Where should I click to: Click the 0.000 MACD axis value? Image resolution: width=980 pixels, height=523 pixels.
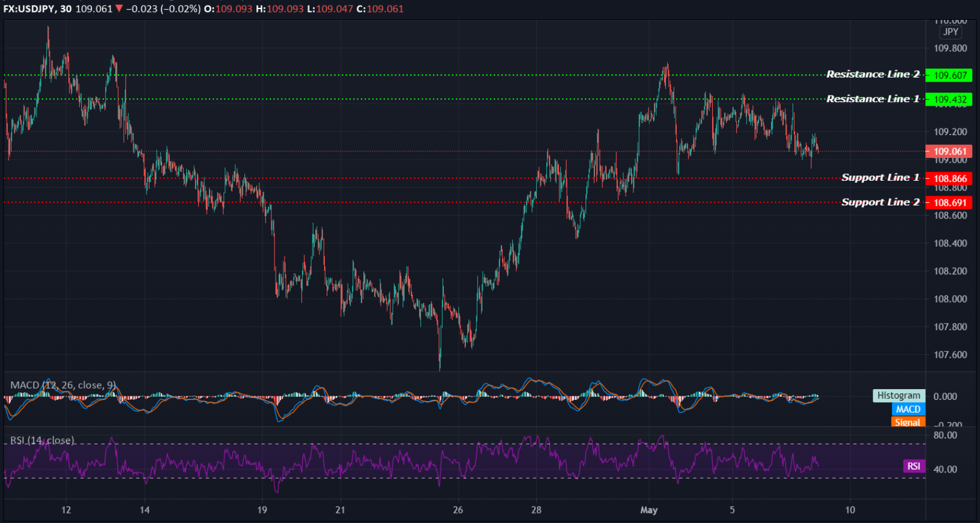(945, 396)
